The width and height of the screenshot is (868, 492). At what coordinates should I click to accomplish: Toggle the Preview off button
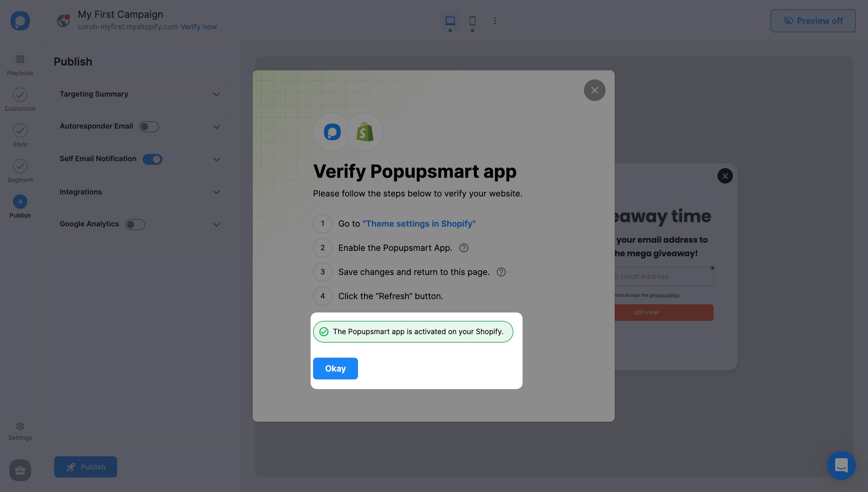click(813, 21)
